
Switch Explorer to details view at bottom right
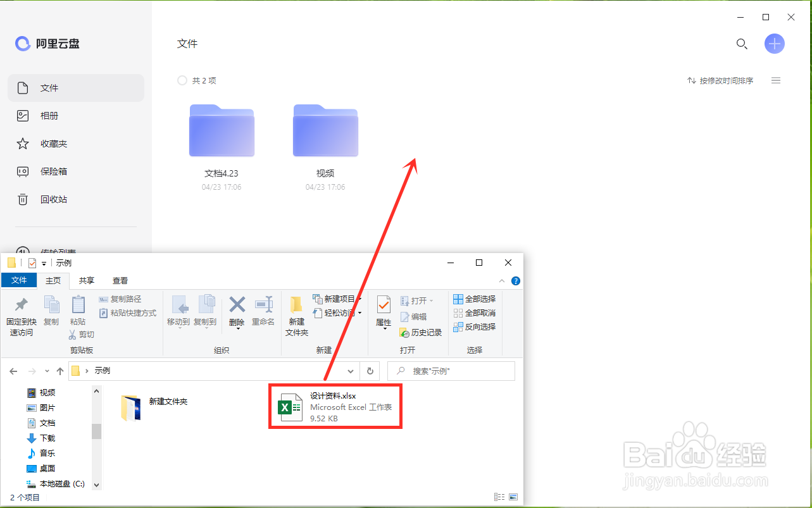coord(499,497)
